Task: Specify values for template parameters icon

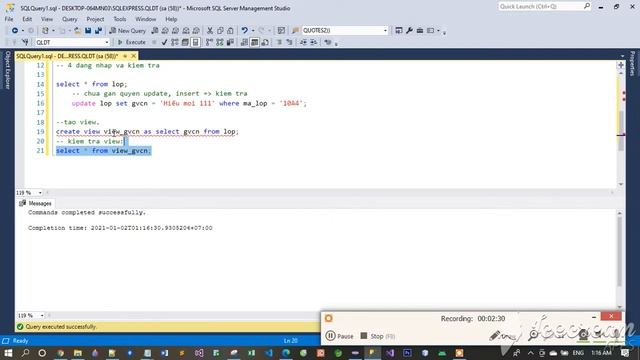Action: (328, 42)
